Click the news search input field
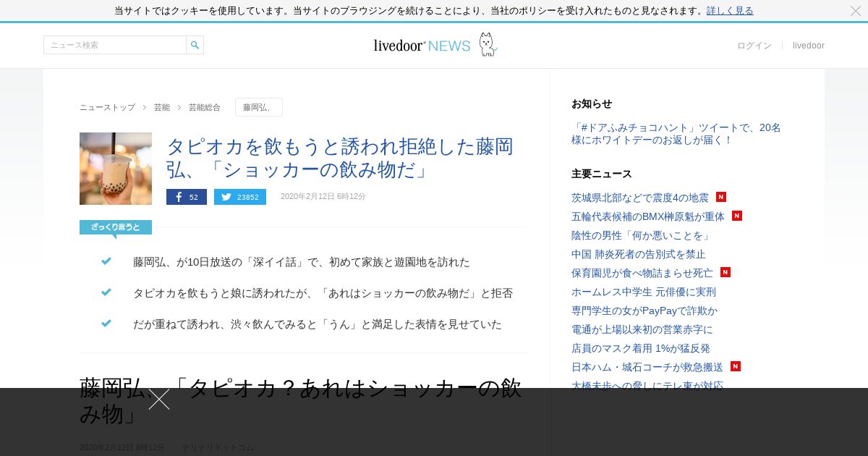868x456 pixels. [x=115, y=45]
